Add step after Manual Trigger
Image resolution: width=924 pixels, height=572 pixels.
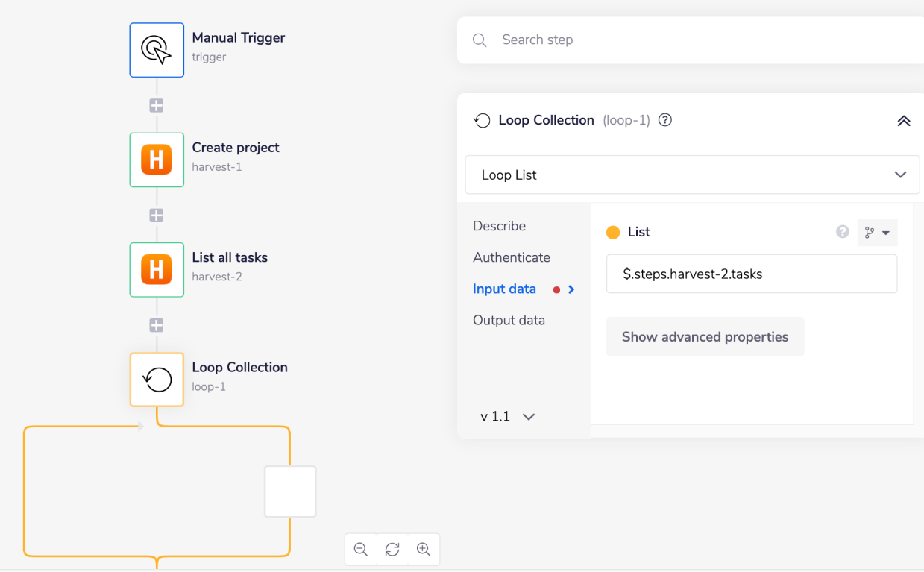pos(157,106)
